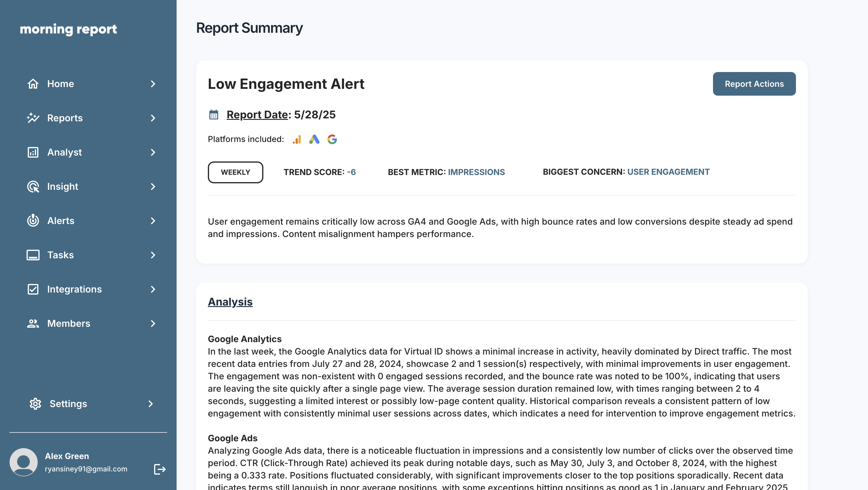Click the Alex Green user name
This screenshot has width=868, height=490.
67,456
